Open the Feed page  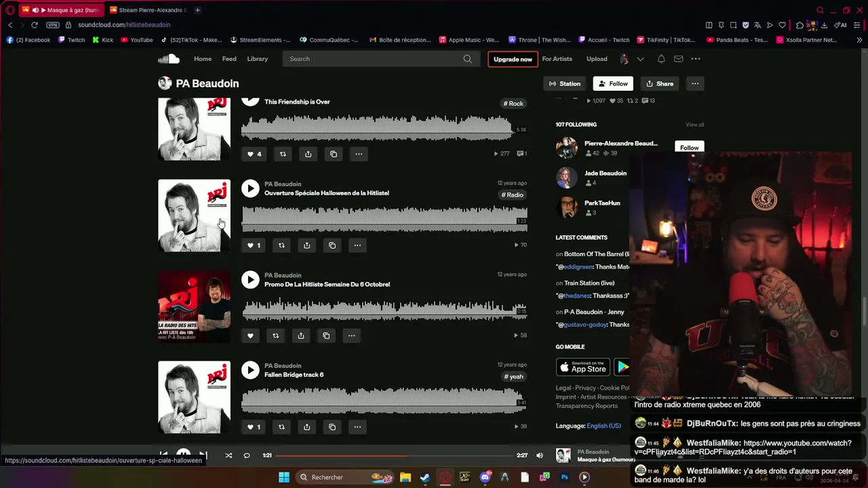tap(229, 59)
